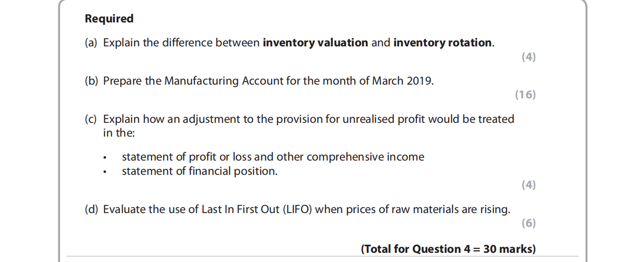Image resolution: width=644 pixels, height=262 pixels.
Task: Click the bold text "inventory valuation"
Action: pos(315,43)
